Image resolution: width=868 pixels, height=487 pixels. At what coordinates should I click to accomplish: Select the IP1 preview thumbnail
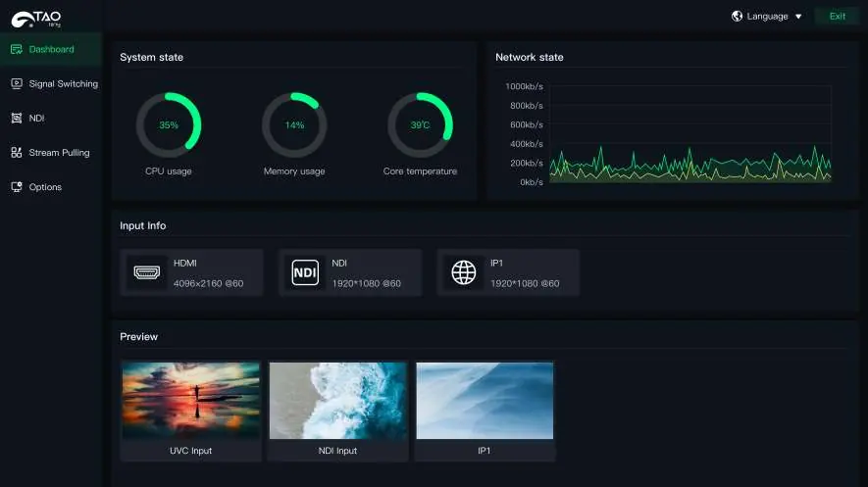485,401
